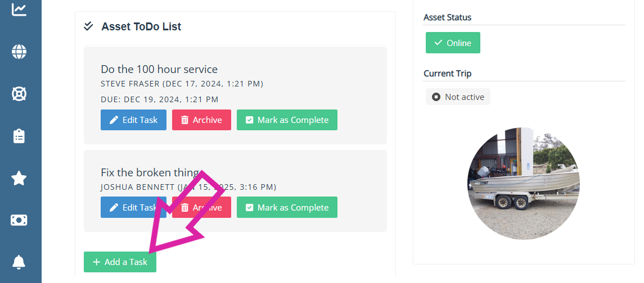This screenshot has height=283, width=644.
Task: Click the notification bell sidebar icon
Action: point(19,262)
